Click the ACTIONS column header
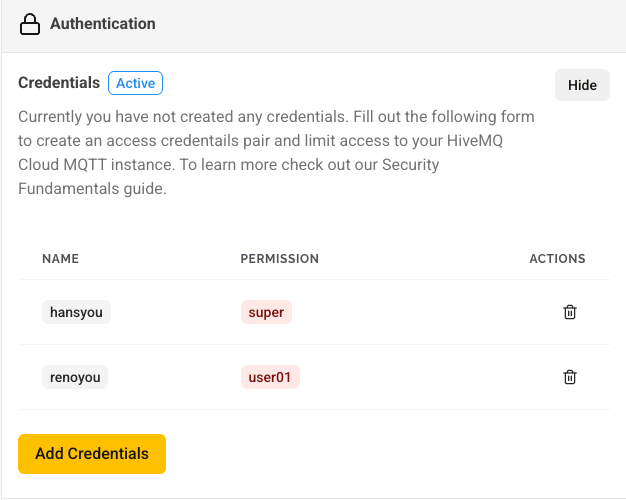 click(557, 259)
